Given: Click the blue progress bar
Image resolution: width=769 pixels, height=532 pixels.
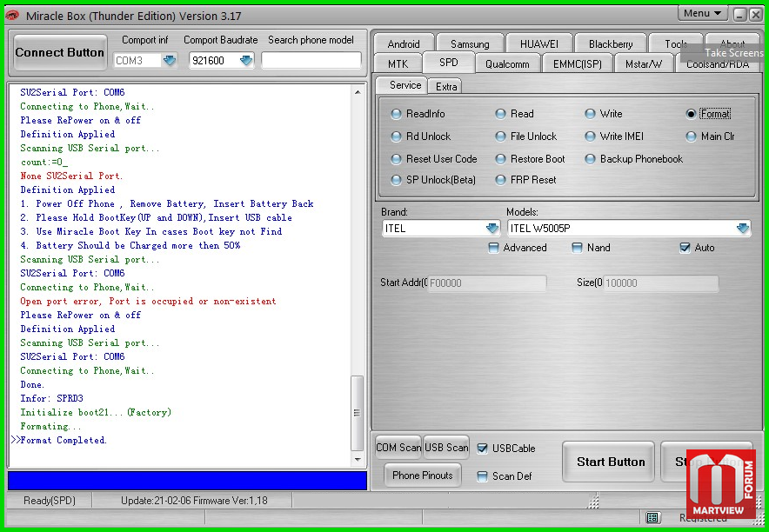Looking at the screenshot, I should 187,481.
